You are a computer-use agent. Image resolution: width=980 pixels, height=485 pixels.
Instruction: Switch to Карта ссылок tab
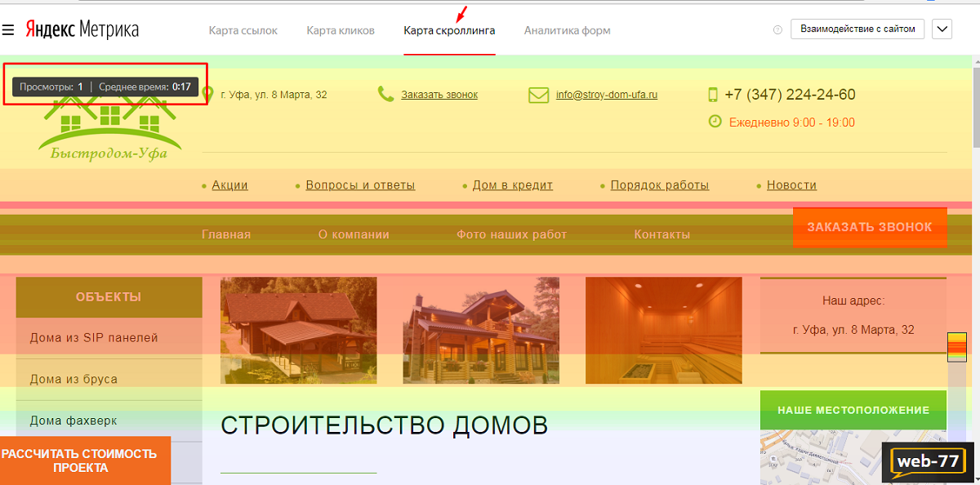click(243, 30)
